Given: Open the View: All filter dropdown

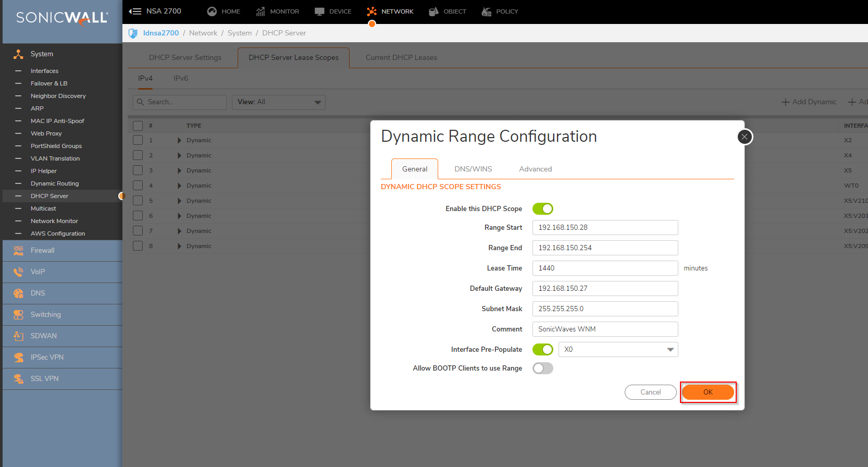Looking at the screenshot, I should (278, 102).
